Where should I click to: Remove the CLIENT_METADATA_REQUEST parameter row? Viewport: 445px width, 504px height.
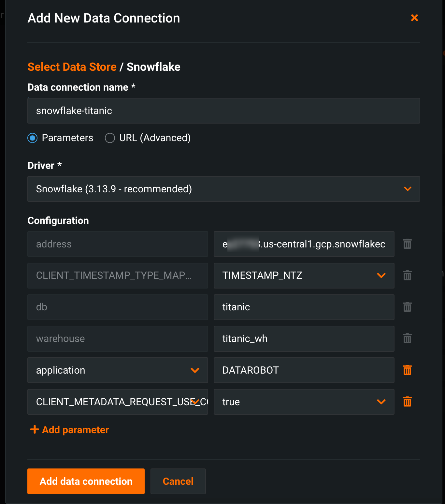(407, 402)
